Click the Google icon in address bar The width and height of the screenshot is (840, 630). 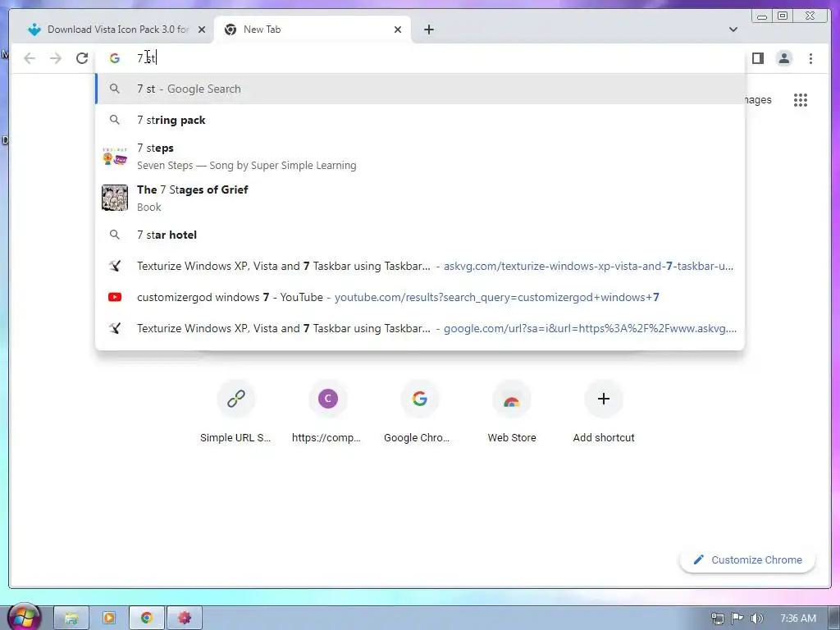pos(115,58)
